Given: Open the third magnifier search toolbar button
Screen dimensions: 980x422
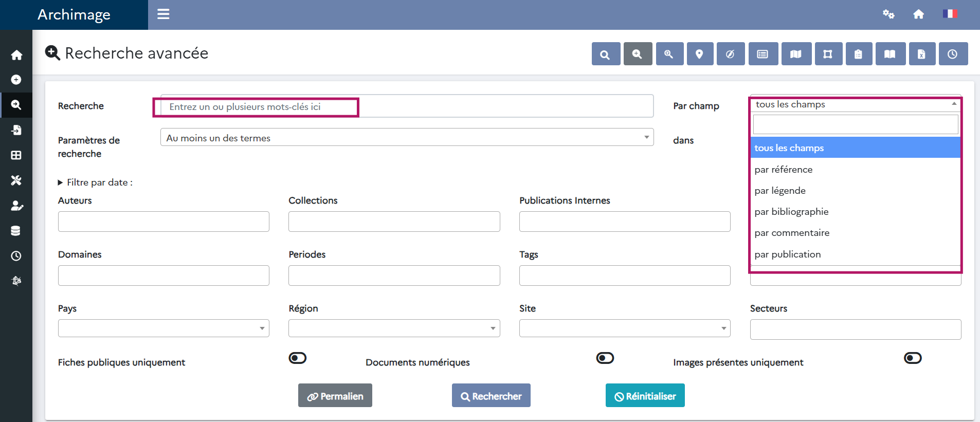Looking at the screenshot, I should pyautogui.click(x=669, y=54).
